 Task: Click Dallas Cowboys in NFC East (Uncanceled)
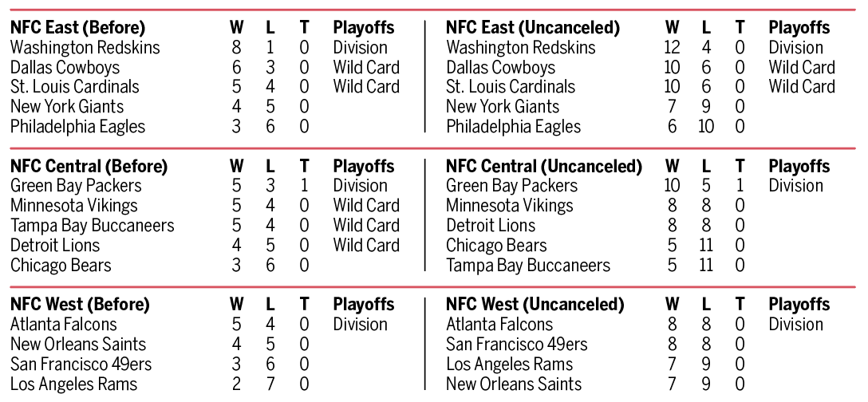coord(500,67)
